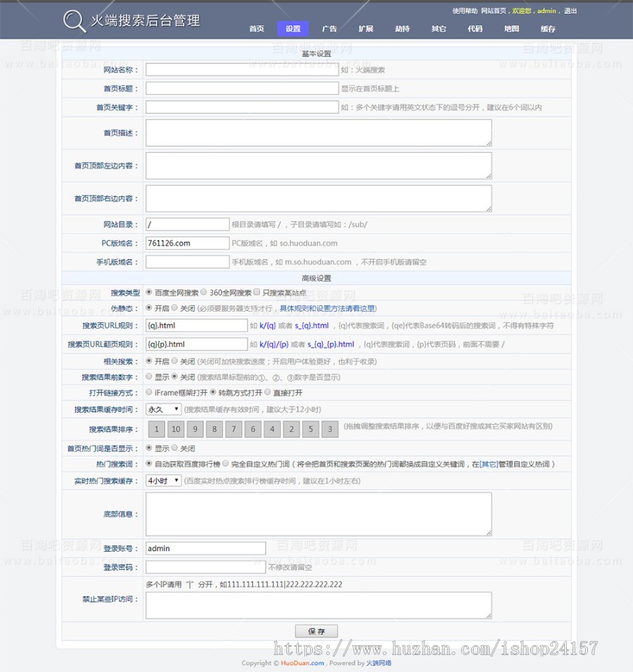
Task: Switch to the 其它 menu tab
Action: (x=439, y=29)
